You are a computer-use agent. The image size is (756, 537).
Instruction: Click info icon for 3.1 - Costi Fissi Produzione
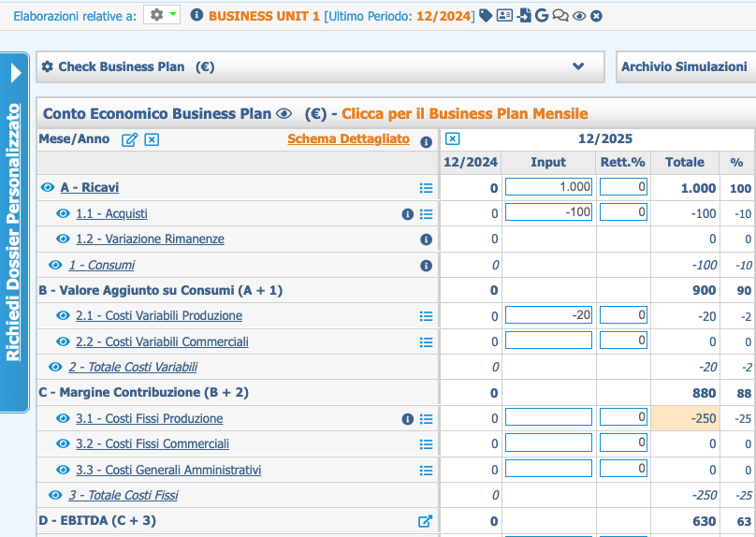coord(407,419)
